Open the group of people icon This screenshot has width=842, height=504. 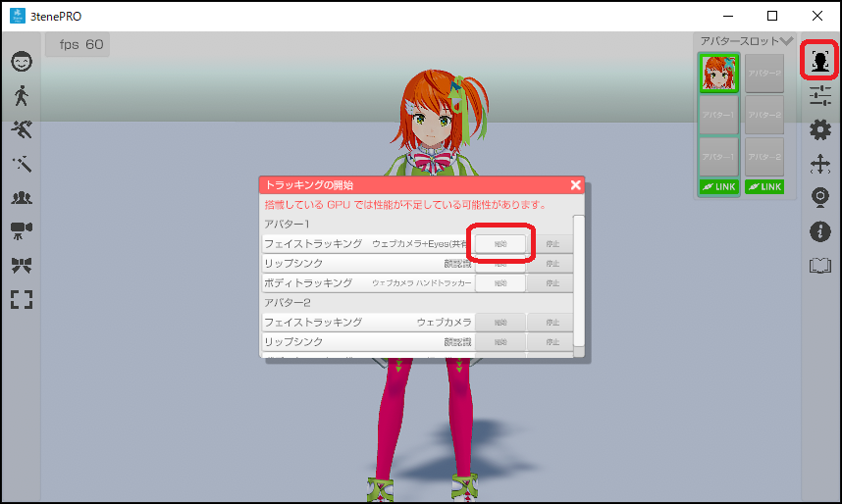(x=22, y=197)
